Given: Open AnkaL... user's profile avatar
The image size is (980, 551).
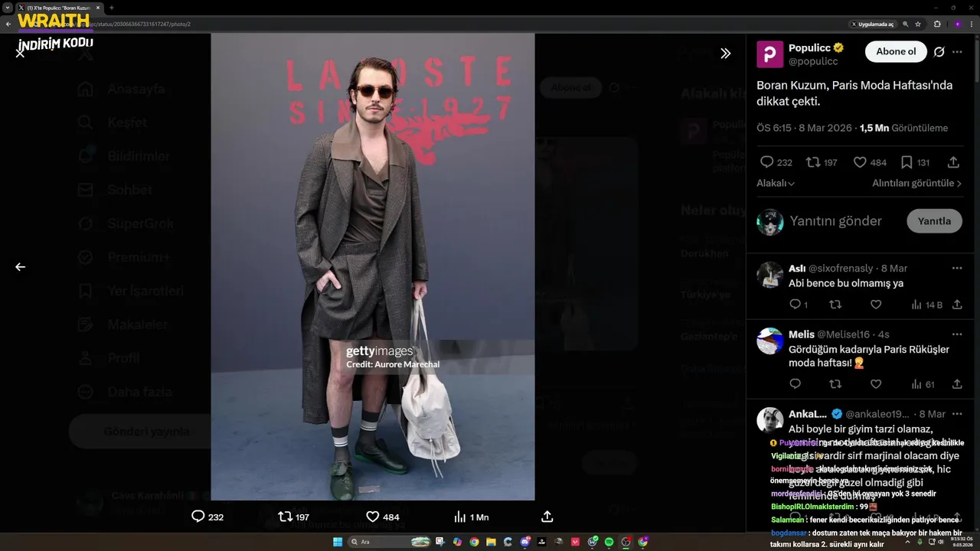Looking at the screenshot, I should point(769,420).
